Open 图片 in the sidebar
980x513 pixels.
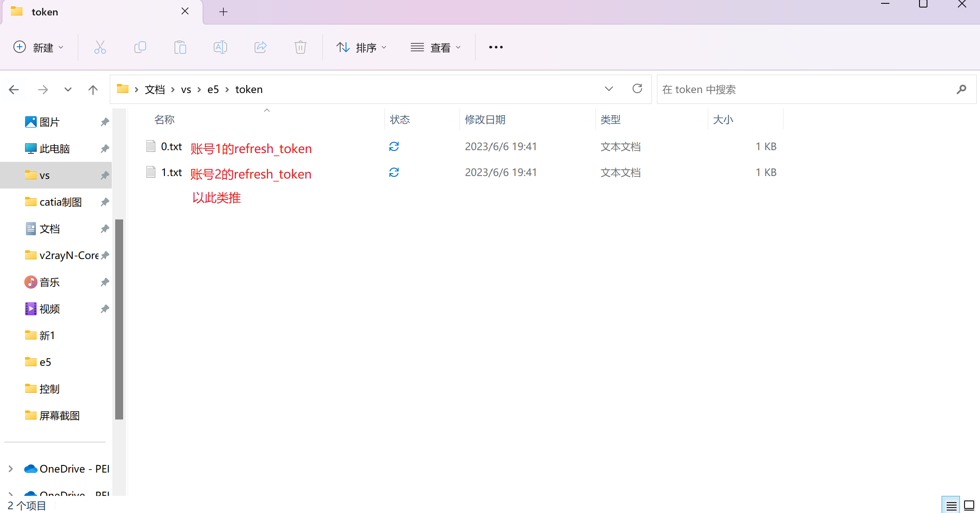(50, 122)
